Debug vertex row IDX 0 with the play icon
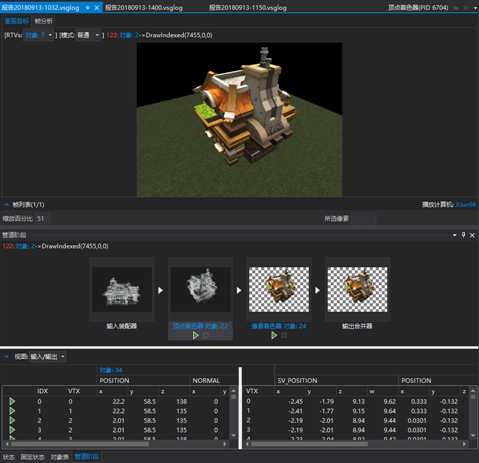The image size is (479, 463). click(12, 401)
